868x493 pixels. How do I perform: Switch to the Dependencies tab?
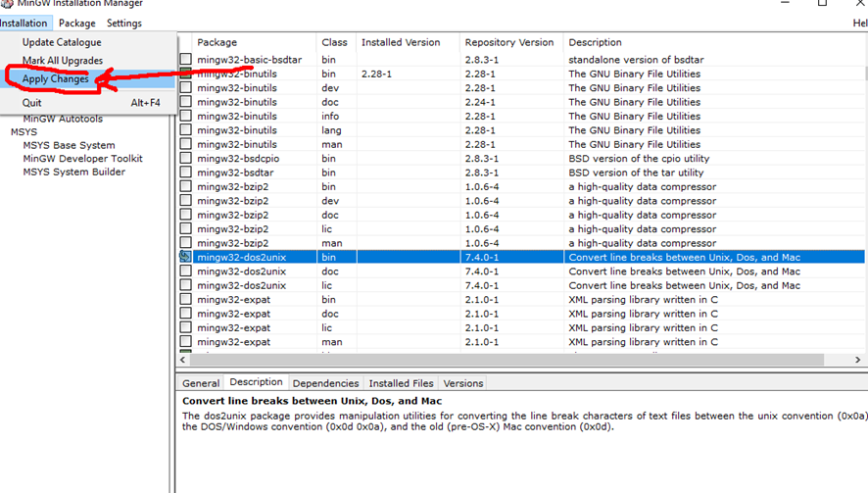coord(325,383)
